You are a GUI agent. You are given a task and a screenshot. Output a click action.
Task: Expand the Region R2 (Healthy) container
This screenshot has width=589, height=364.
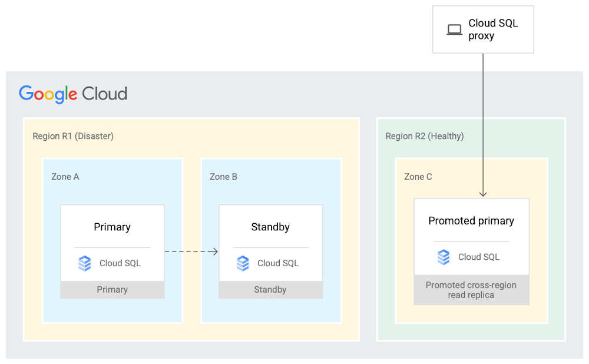(424, 135)
